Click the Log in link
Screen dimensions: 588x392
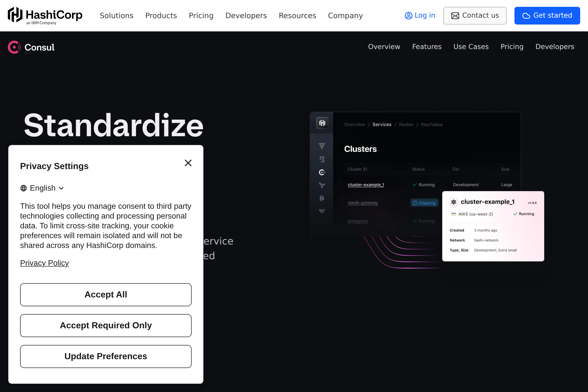pos(420,15)
